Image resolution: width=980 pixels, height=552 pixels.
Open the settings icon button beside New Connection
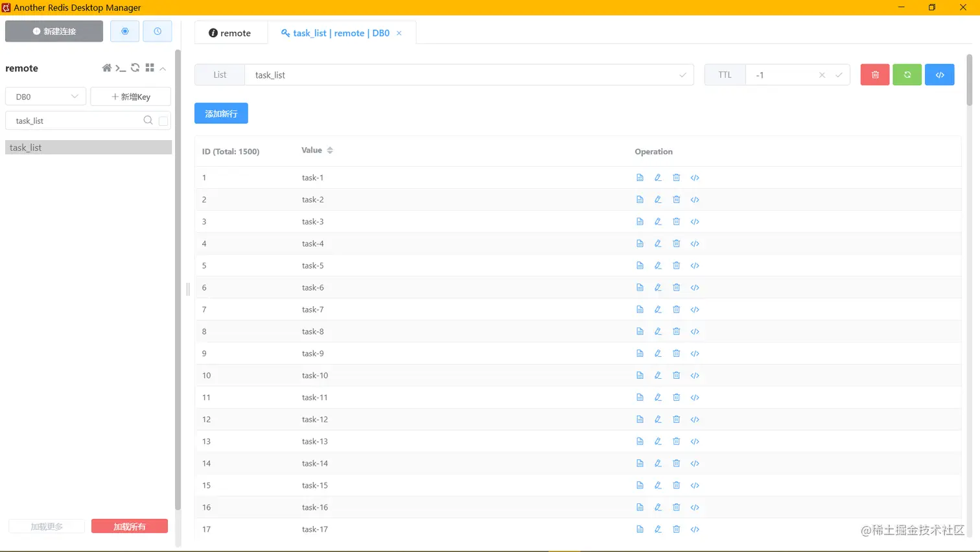pos(124,31)
